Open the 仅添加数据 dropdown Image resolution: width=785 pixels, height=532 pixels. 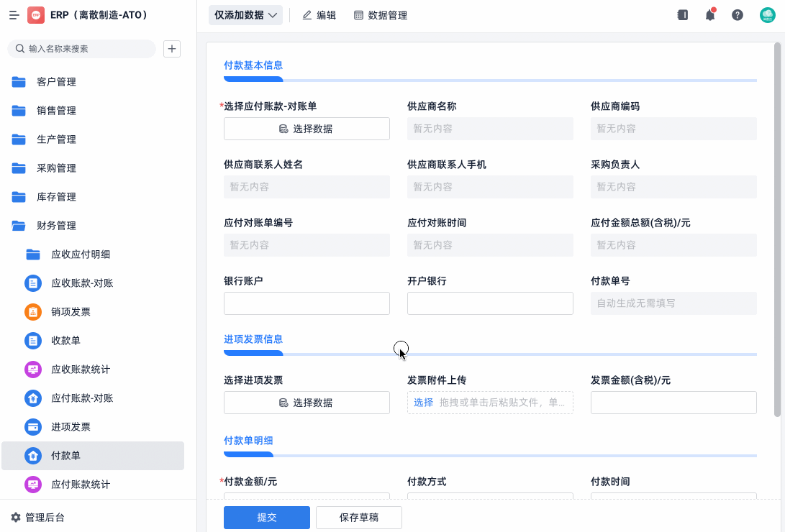(245, 14)
